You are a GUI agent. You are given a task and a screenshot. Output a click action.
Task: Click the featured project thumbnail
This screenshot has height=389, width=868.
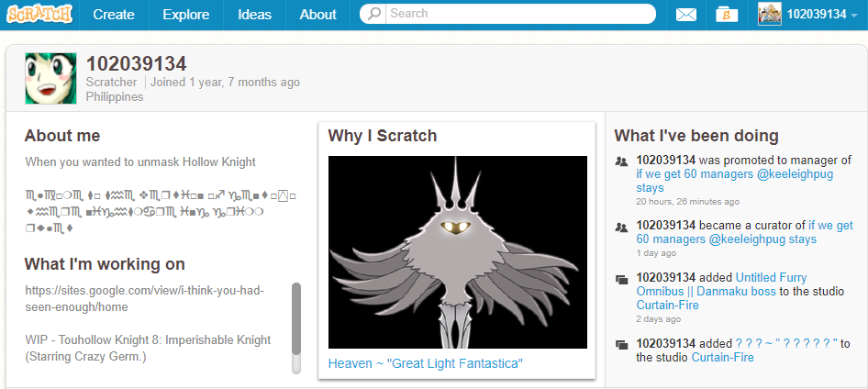tap(458, 252)
